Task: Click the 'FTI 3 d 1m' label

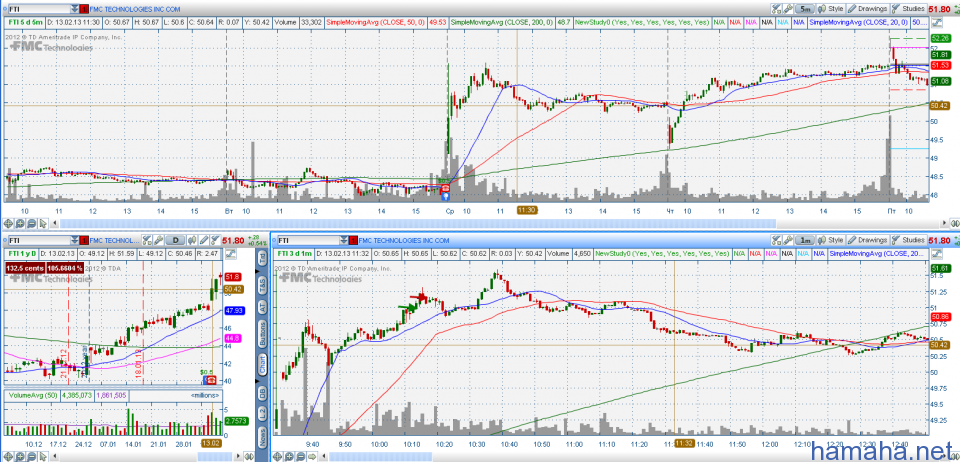Action: [296, 254]
